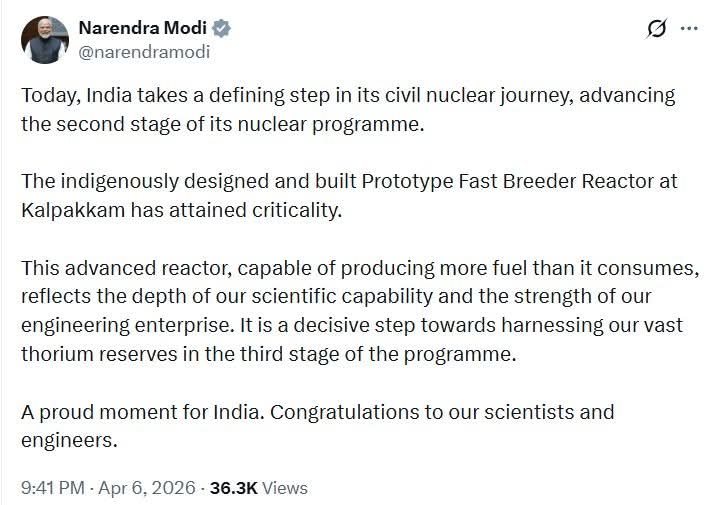This screenshot has height=505, width=715.
Task: Click the word Views beside the count
Action: (x=286, y=488)
